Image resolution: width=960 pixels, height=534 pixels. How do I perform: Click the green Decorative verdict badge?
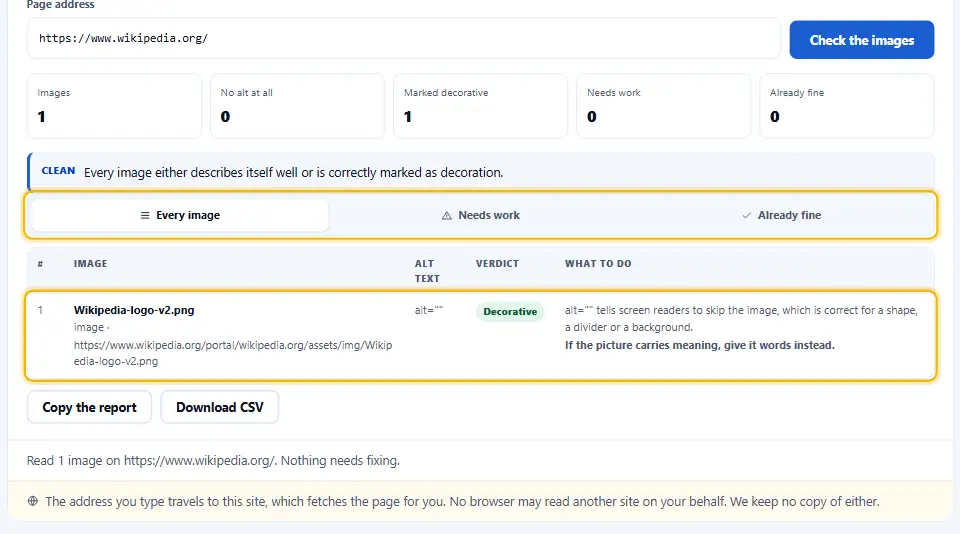coord(510,312)
